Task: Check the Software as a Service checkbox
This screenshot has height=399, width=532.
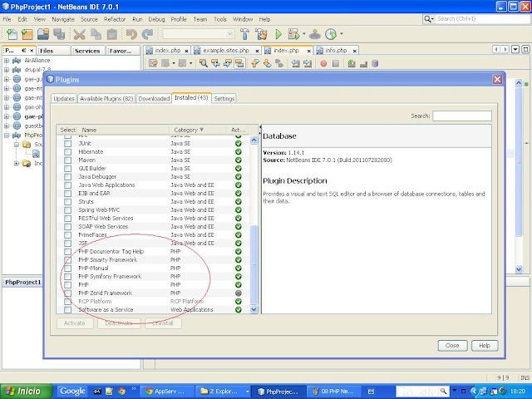Action: (x=68, y=310)
